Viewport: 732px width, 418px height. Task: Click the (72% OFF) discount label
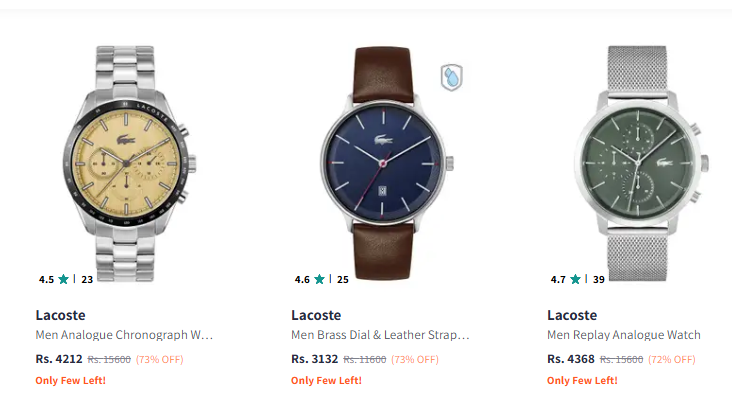(672, 360)
